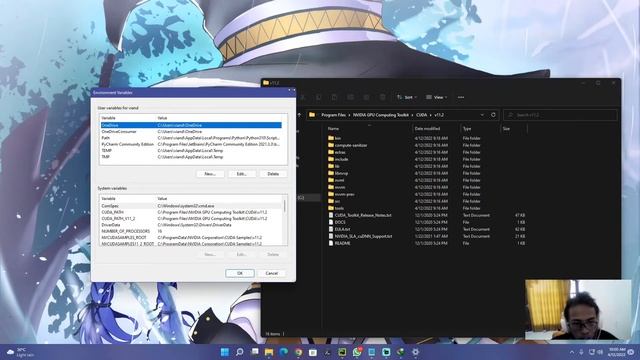Screen dimensions: 640x360
Task: Launch Google Chrome from the taskbar
Action: (298, 352)
